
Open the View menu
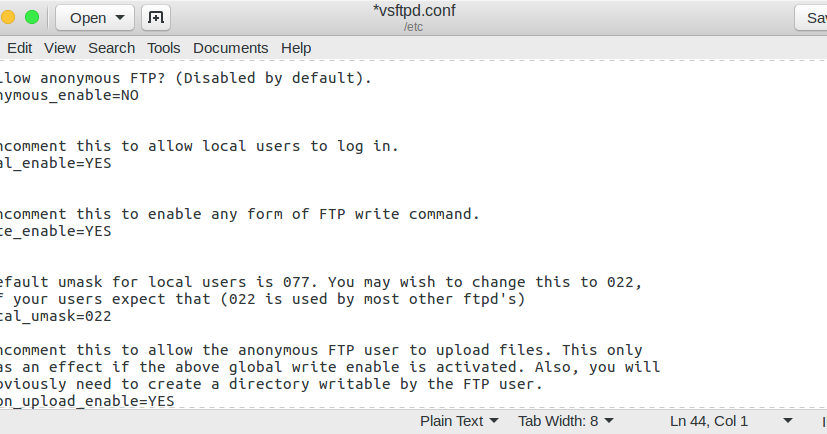click(60, 47)
